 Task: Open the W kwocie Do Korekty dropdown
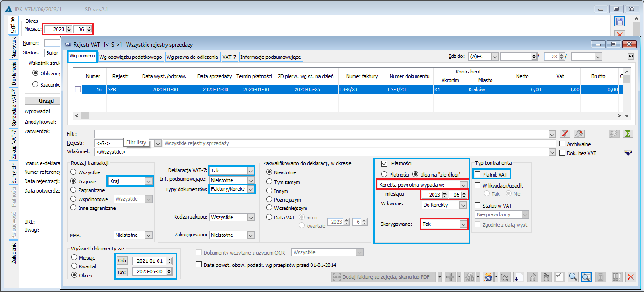pos(464,205)
